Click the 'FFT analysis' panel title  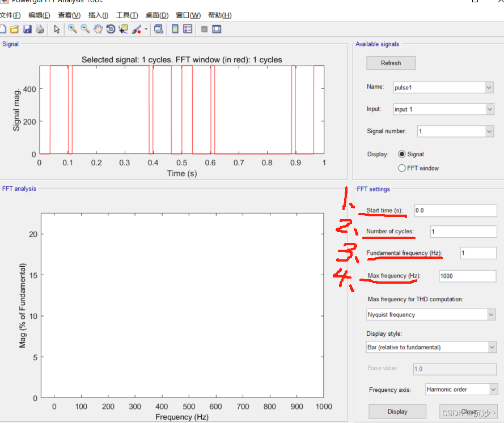coord(19,189)
